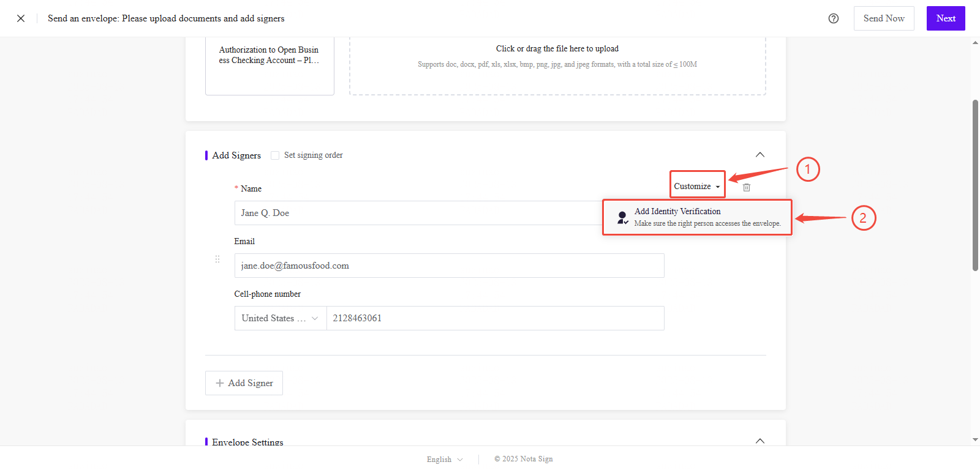980x473 pixels.
Task: Enable the Set signing order checkbox
Action: (x=275, y=155)
